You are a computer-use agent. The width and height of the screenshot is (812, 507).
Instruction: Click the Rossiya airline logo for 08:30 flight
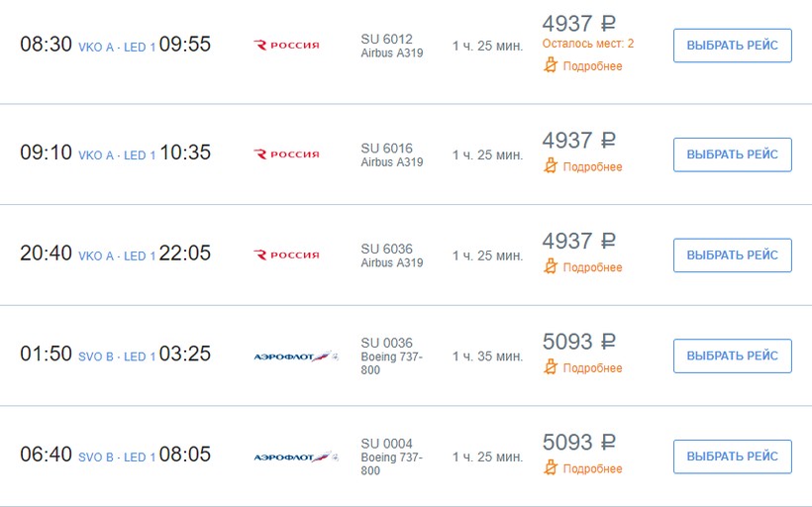(287, 45)
